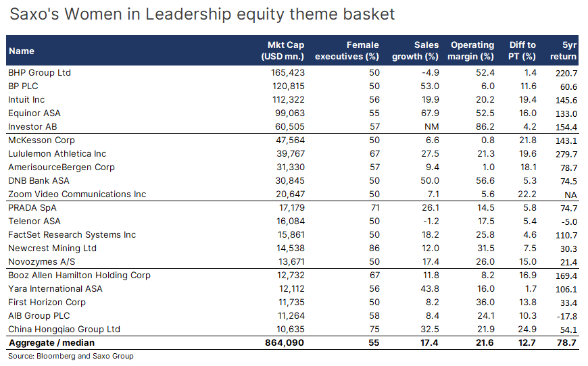
Task: Click Zoom Video Communications Inc name
Action: [x=76, y=194]
